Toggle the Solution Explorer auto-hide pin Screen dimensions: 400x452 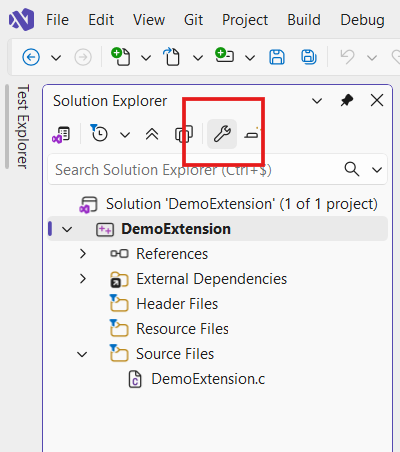click(347, 100)
